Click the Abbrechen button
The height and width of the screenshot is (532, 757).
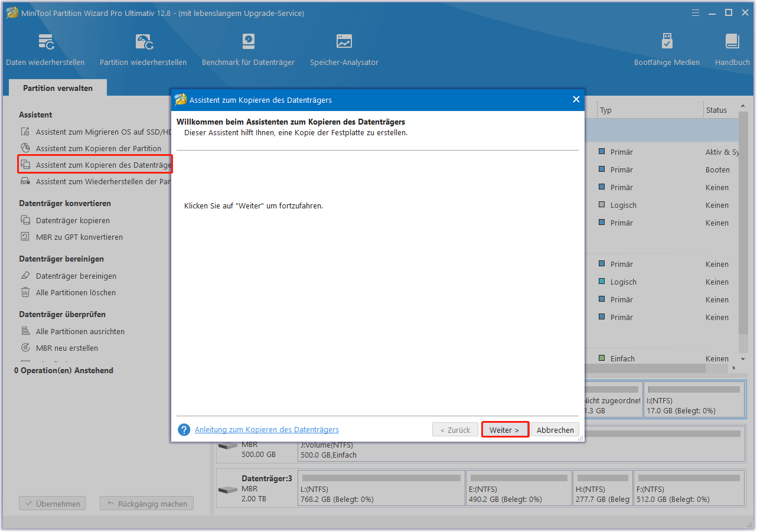555,430
